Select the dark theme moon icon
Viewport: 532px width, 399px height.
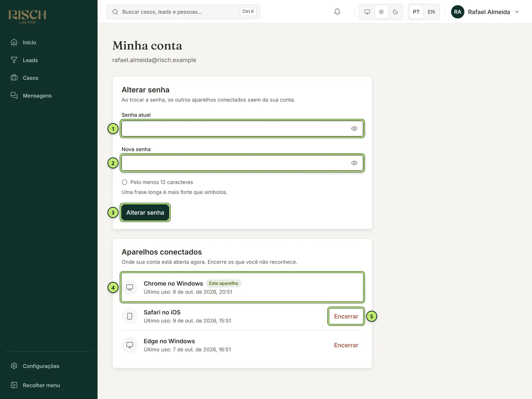point(395,12)
